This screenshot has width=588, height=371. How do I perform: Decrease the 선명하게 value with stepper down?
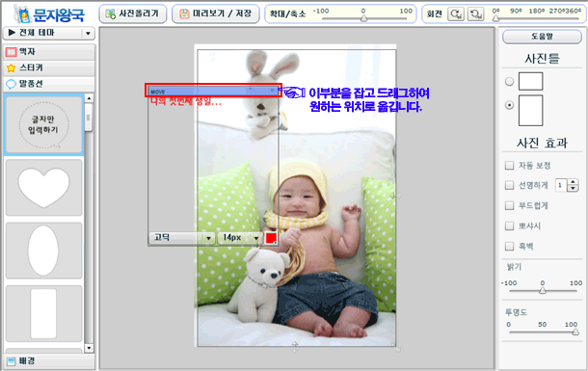(x=573, y=189)
